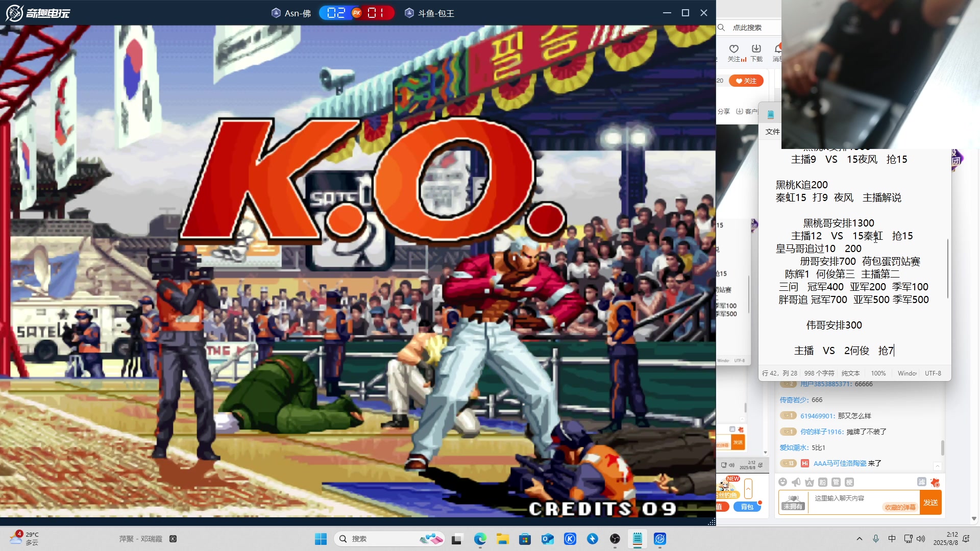Click the 管 manager icon in chat toolbar

836,482
